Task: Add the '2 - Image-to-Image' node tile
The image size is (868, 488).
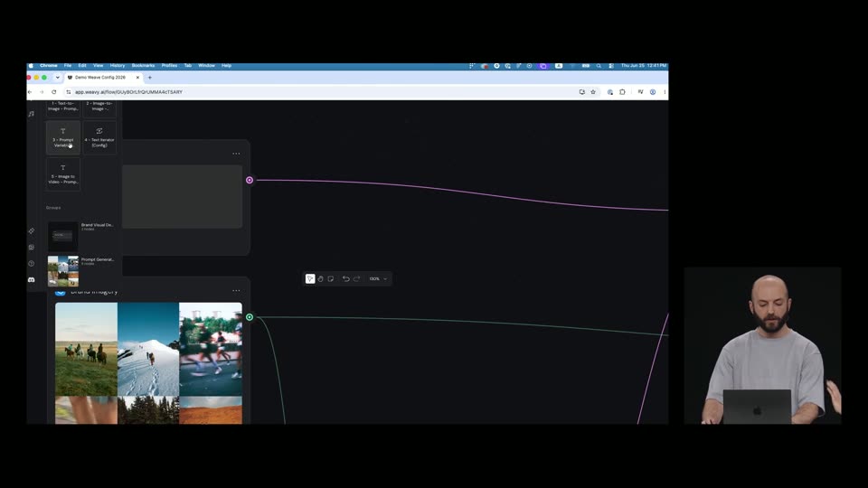Action: (x=99, y=108)
